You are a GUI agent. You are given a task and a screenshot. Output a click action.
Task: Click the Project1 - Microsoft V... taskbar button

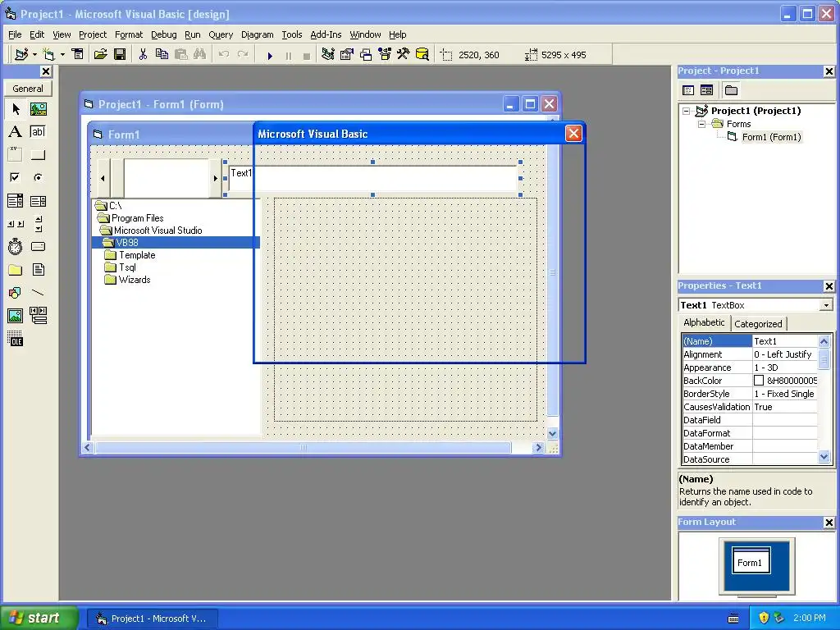pyautogui.click(x=153, y=619)
